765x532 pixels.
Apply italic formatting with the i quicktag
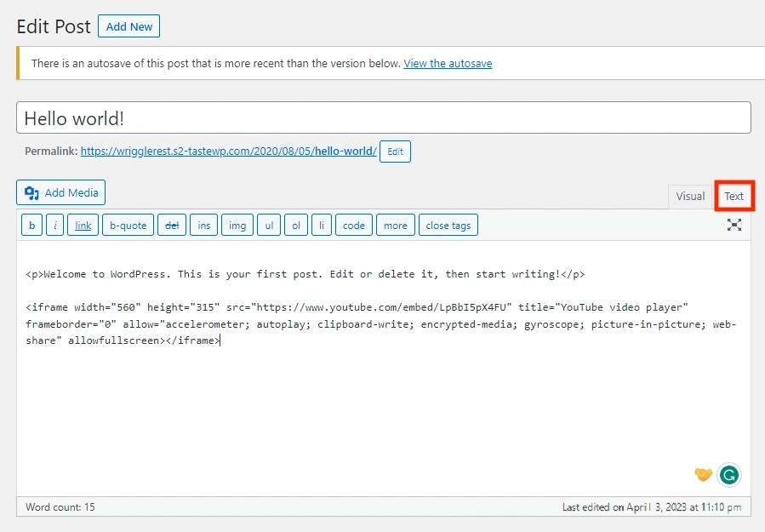tap(56, 225)
